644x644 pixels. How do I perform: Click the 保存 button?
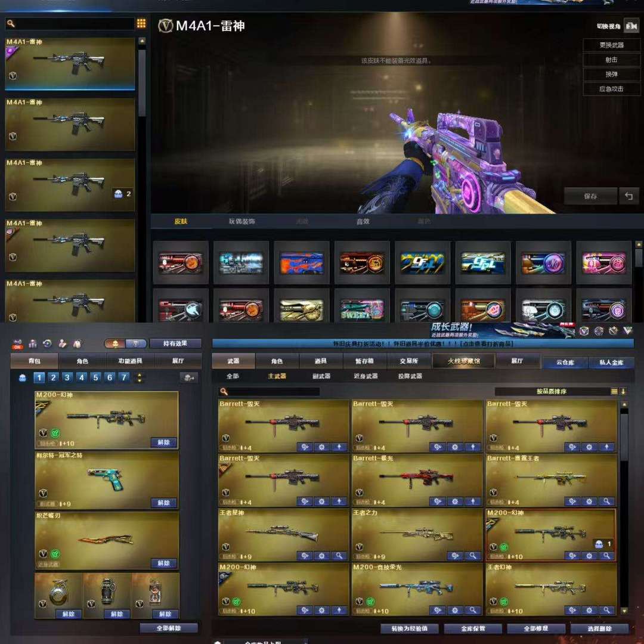point(590,196)
